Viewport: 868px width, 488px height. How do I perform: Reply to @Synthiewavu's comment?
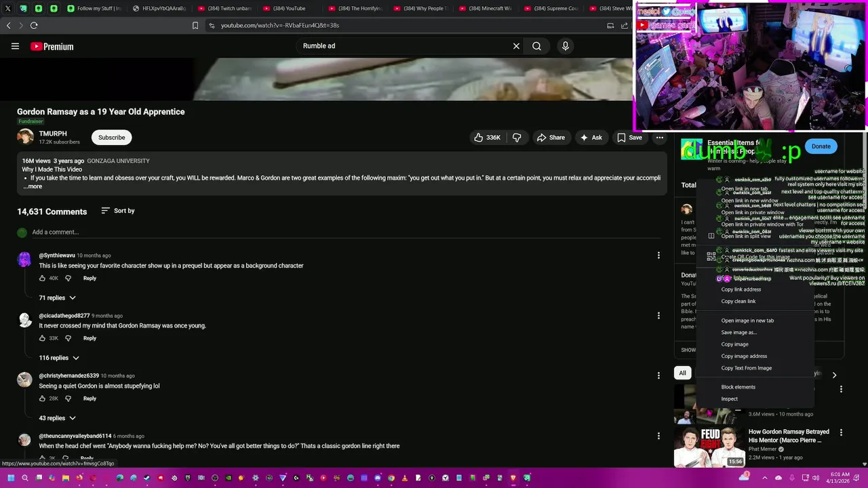[x=90, y=279]
